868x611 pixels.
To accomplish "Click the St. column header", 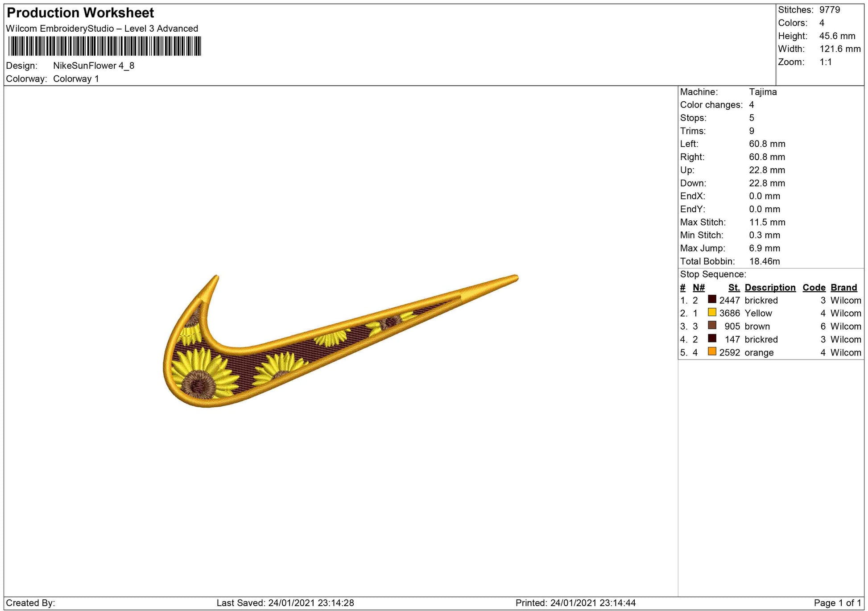I will 734,288.
